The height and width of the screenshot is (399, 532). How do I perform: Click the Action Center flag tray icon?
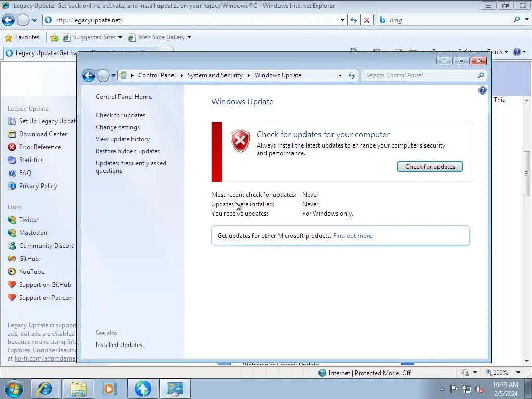454,389
